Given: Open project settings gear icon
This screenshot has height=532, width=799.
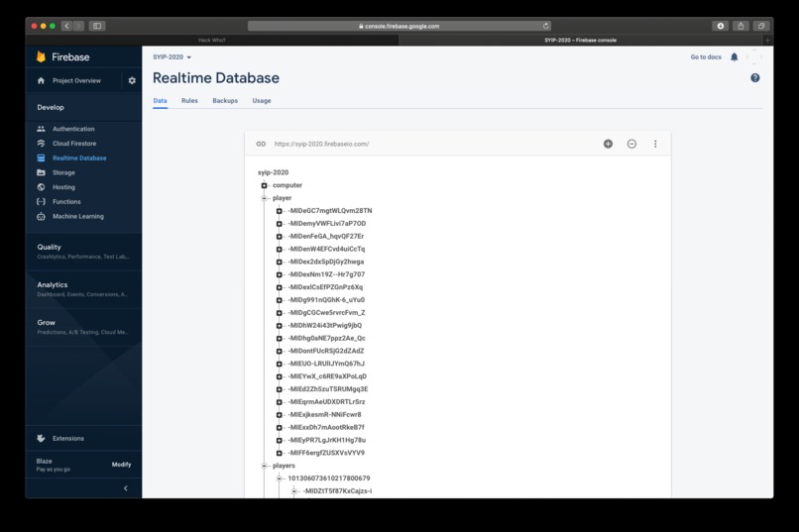Looking at the screenshot, I should (132, 80).
